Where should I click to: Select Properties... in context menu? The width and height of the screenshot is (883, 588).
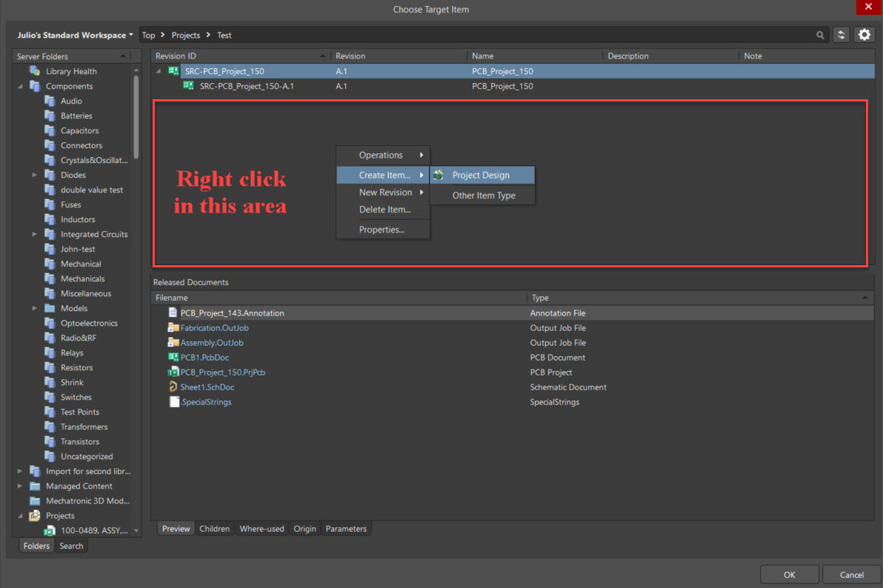point(381,230)
